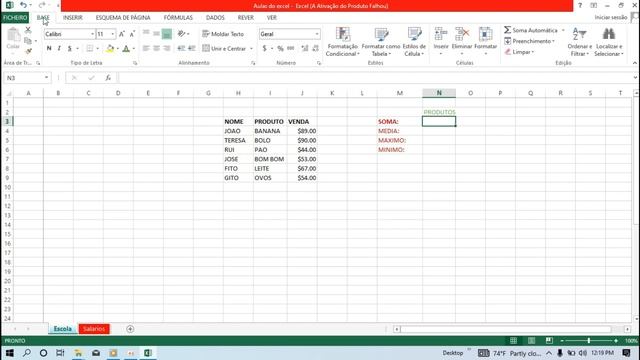Click the Bold (N) button
This screenshot has width=640, height=360.
(49, 48)
